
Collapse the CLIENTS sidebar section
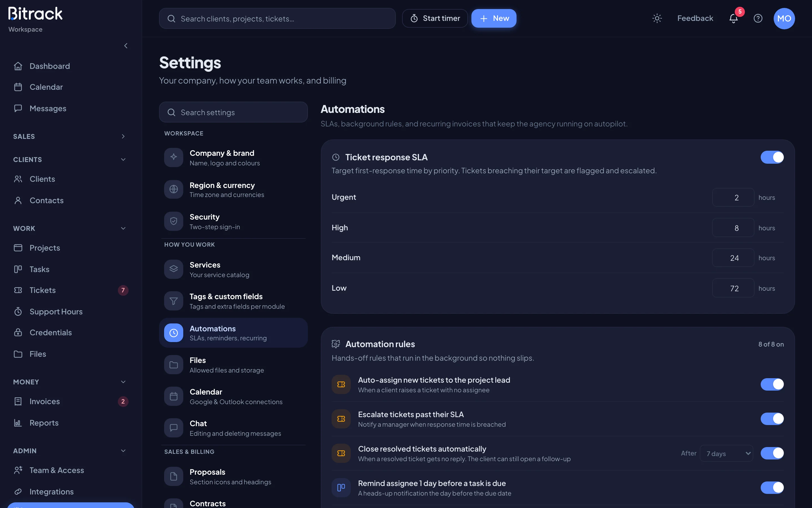click(x=70, y=159)
